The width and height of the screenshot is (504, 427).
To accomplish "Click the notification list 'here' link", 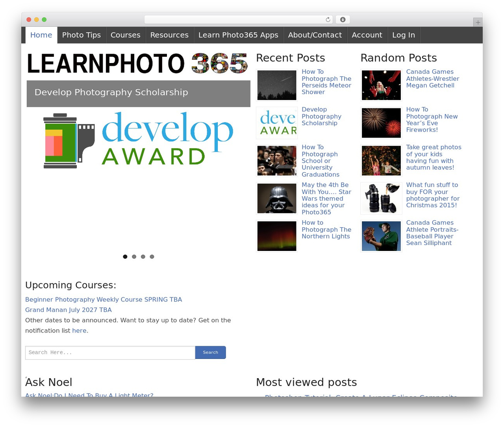I will 79,331.
